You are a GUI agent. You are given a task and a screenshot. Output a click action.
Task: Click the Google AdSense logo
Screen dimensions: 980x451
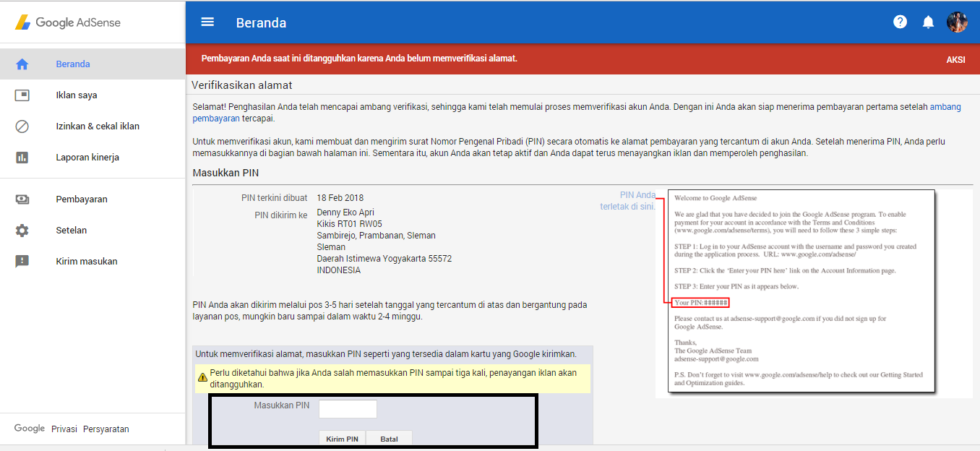[x=68, y=22]
